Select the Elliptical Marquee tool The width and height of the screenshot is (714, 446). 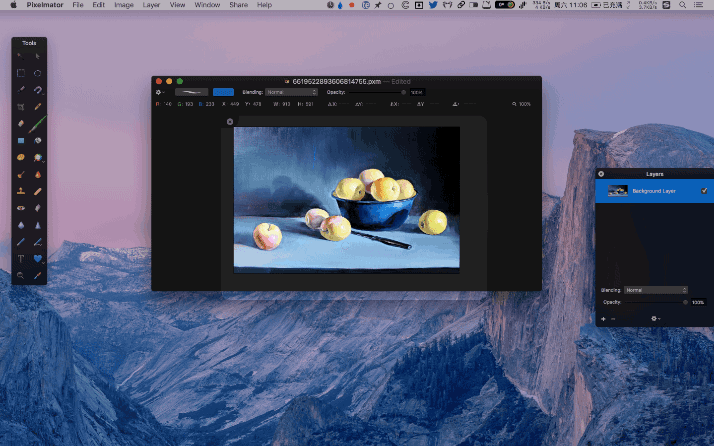(x=37, y=73)
